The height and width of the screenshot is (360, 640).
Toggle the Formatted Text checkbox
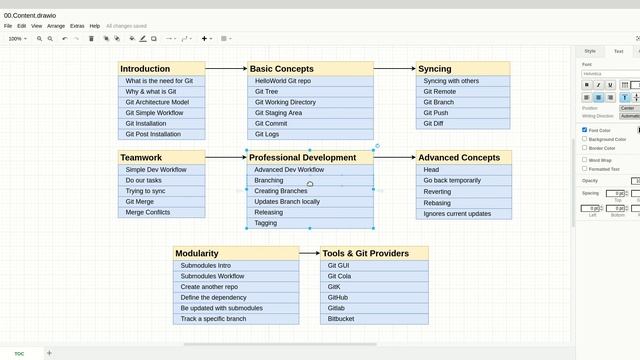584,169
